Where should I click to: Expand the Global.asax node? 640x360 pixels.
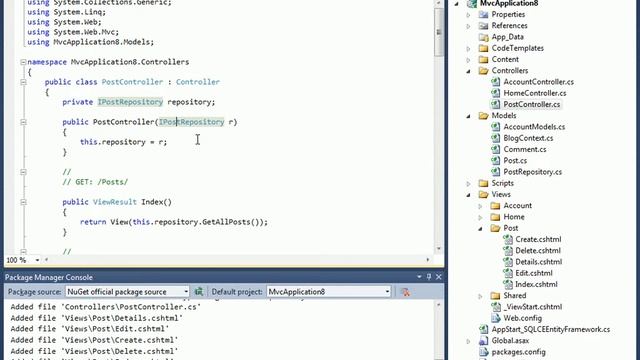[469, 341]
